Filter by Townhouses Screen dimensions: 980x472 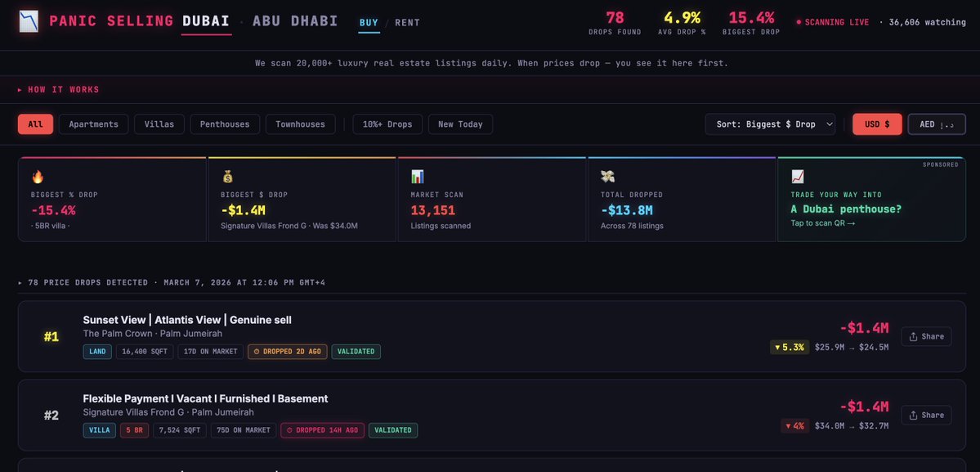pos(301,124)
